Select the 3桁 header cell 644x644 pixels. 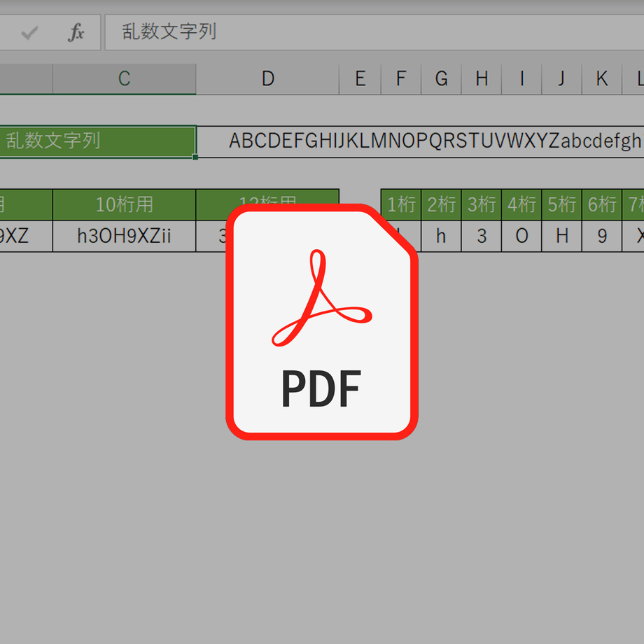[x=482, y=204]
